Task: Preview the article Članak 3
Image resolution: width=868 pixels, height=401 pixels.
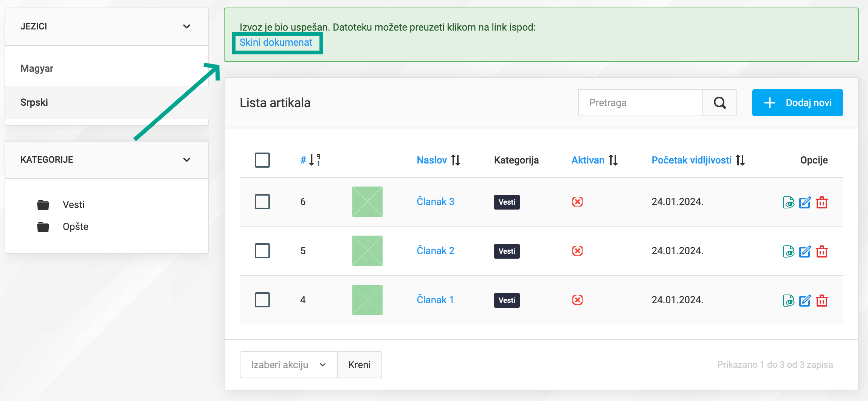Action: pyautogui.click(x=789, y=202)
